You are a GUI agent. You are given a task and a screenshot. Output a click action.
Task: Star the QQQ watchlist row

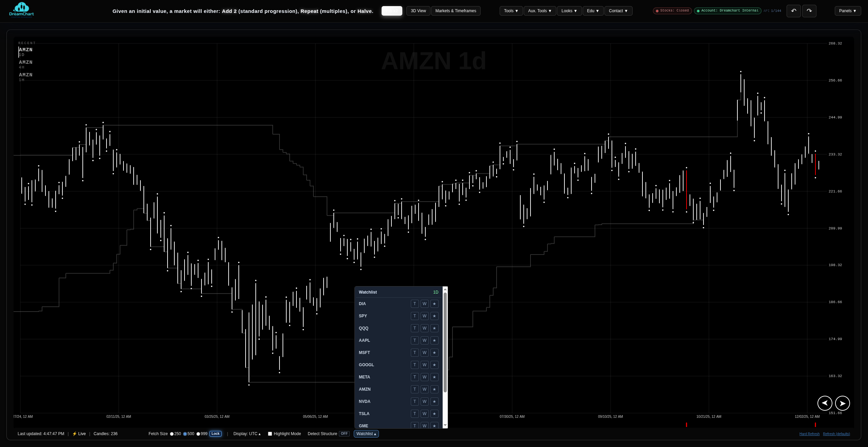coord(434,328)
